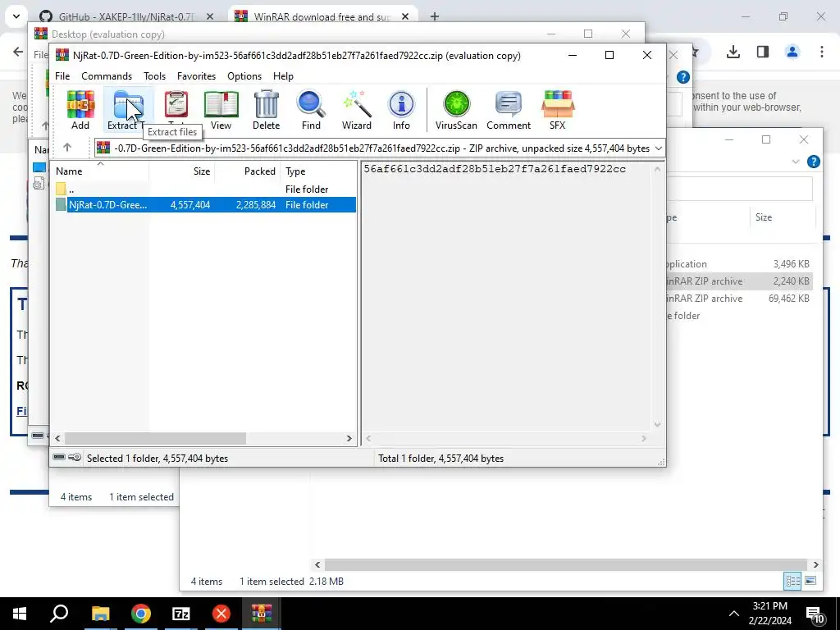The width and height of the screenshot is (840, 630).
Task: Open the Help menu in WinRAR
Action: 283,76
